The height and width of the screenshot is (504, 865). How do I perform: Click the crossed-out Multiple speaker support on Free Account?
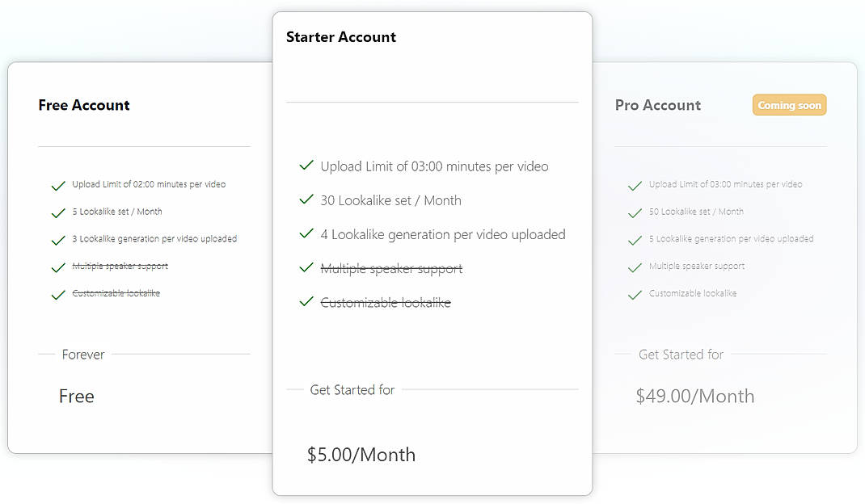(121, 266)
